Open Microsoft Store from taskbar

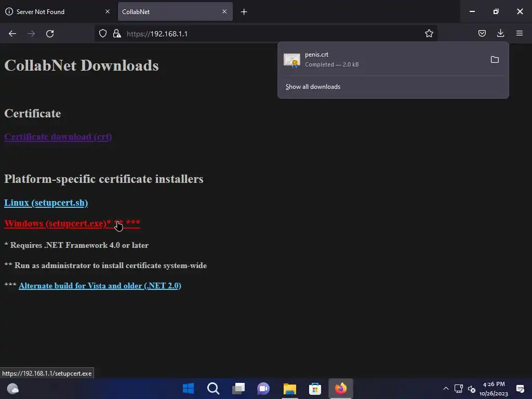[315, 389]
